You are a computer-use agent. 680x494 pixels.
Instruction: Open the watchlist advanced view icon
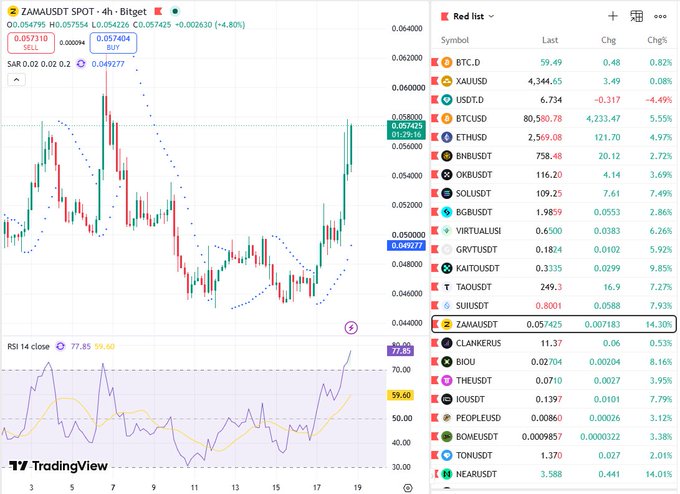coord(636,16)
